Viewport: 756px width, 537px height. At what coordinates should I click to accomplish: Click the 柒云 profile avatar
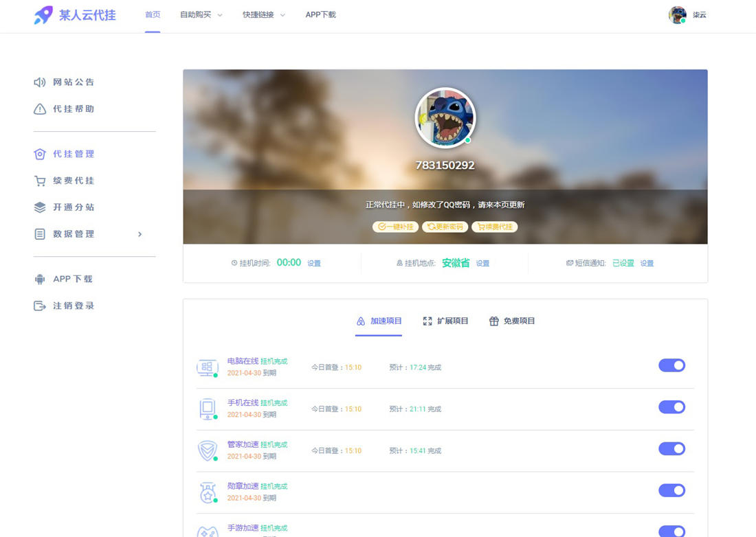pos(677,14)
